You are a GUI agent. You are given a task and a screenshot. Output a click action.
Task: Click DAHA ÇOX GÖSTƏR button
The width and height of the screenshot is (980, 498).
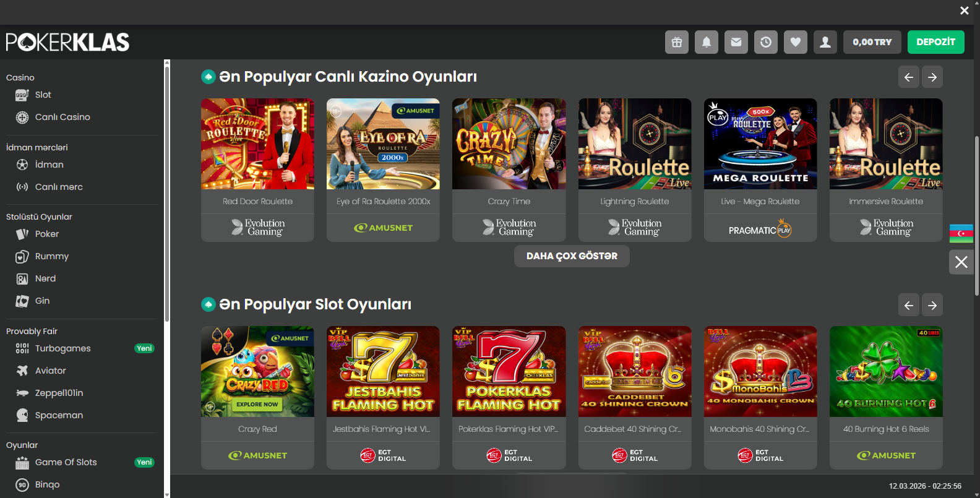pos(572,256)
